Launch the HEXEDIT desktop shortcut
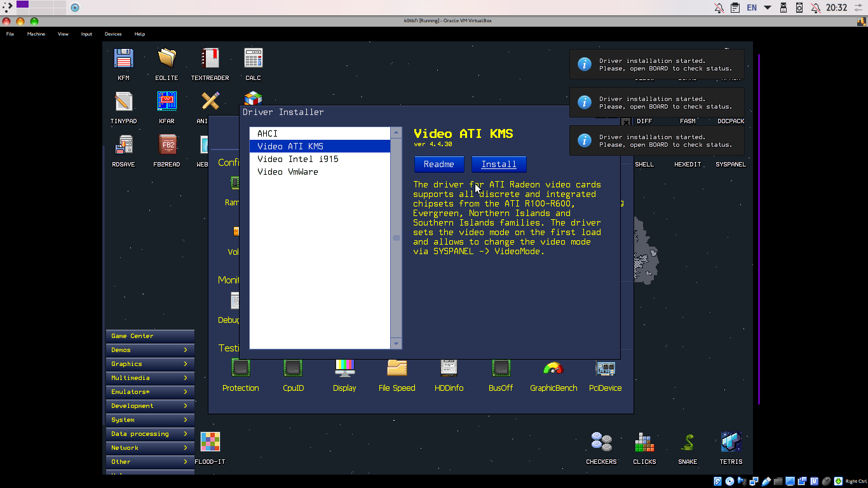The height and width of the screenshot is (488, 868). pos(688,164)
